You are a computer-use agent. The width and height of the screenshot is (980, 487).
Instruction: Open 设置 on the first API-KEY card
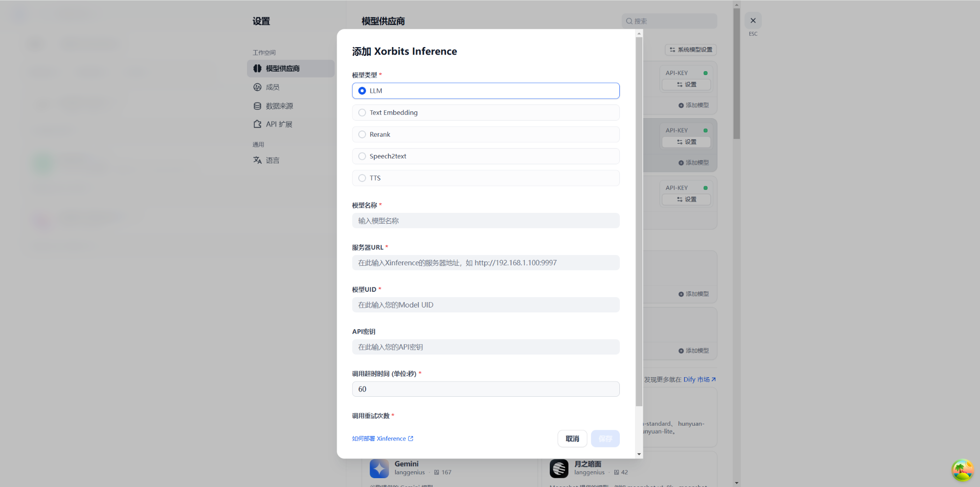pos(686,84)
